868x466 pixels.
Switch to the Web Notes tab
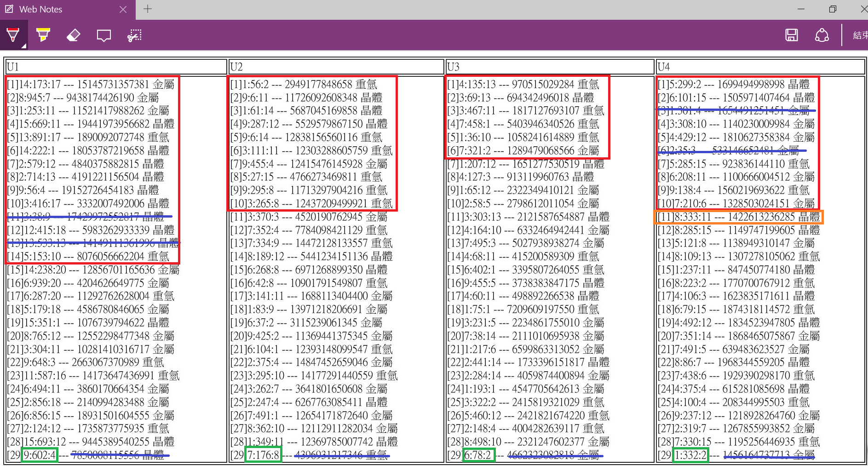click(68, 10)
